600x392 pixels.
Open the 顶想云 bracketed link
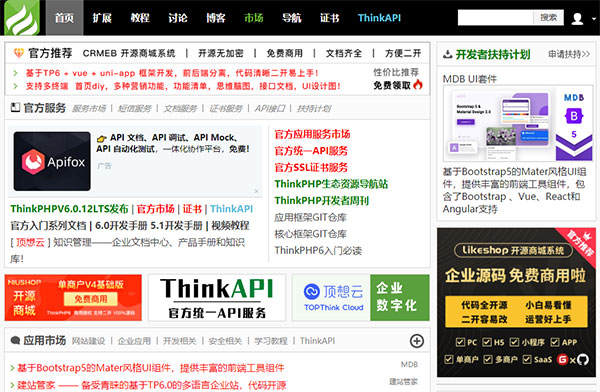pos(30,242)
